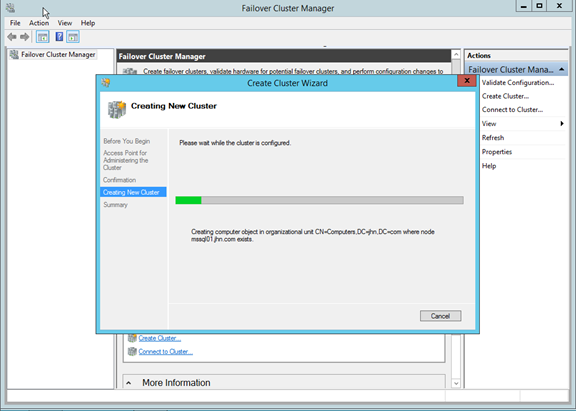576x411 pixels.
Task: Expand the View submenu arrow in Actions
Action: tap(562, 123)
